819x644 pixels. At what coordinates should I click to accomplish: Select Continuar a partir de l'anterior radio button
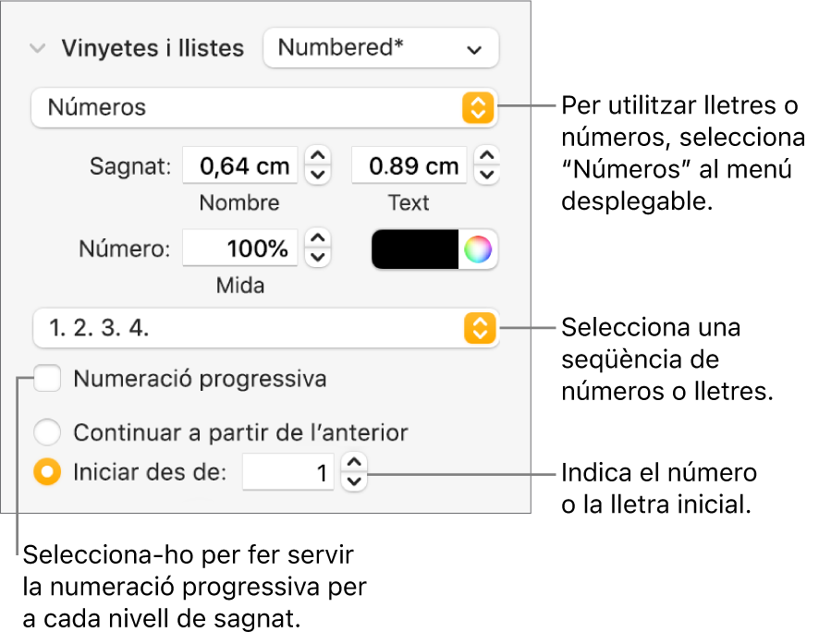pyautogui.click(x=47, y=432)
